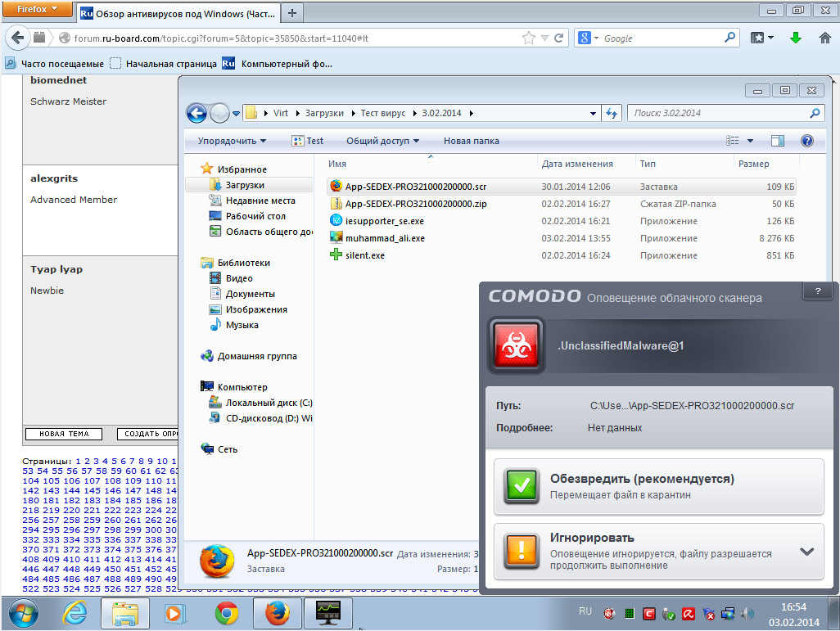Screen dimensions: 840x631
Task: Open the Упорядочить dropdown menu
Action: (x=232, y=141)
